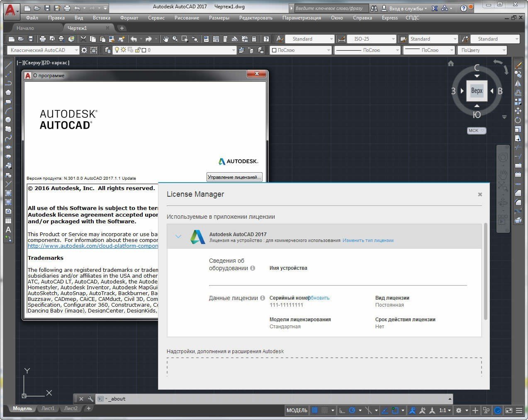Open the Рисование menu

187,18
